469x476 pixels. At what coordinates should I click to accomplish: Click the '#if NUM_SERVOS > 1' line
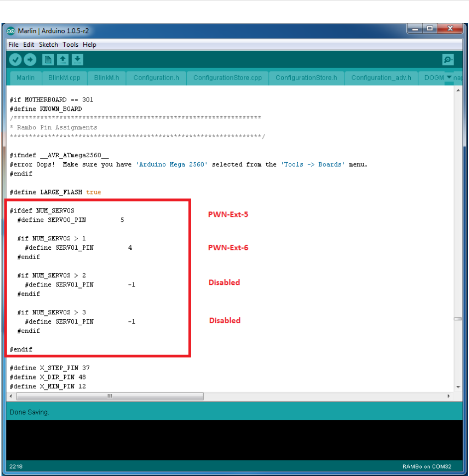51,239
